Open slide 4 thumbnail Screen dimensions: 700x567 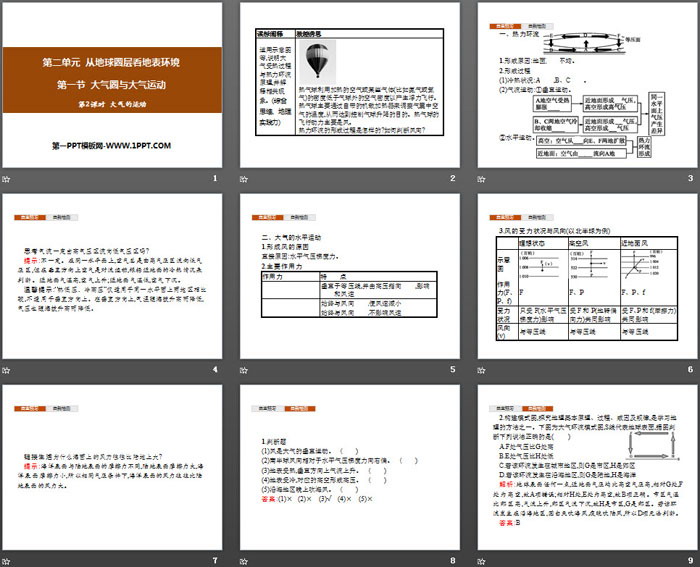pos(112,276)
